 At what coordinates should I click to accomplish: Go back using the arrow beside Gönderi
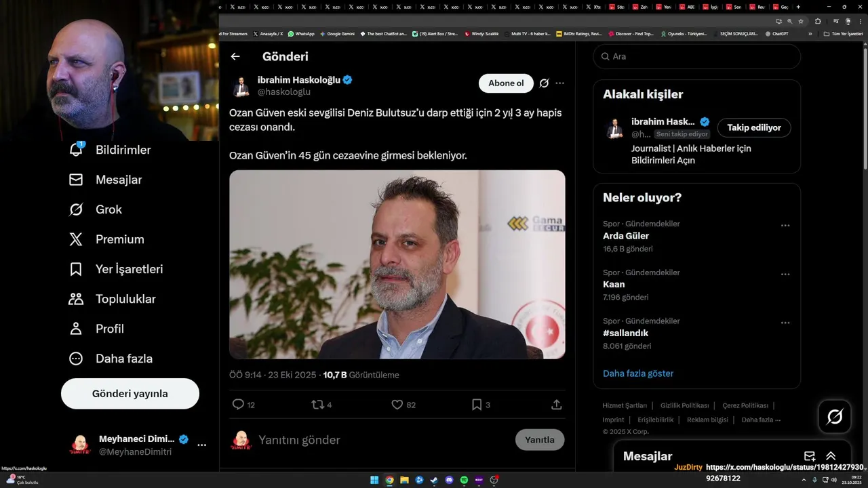[235, 57]
